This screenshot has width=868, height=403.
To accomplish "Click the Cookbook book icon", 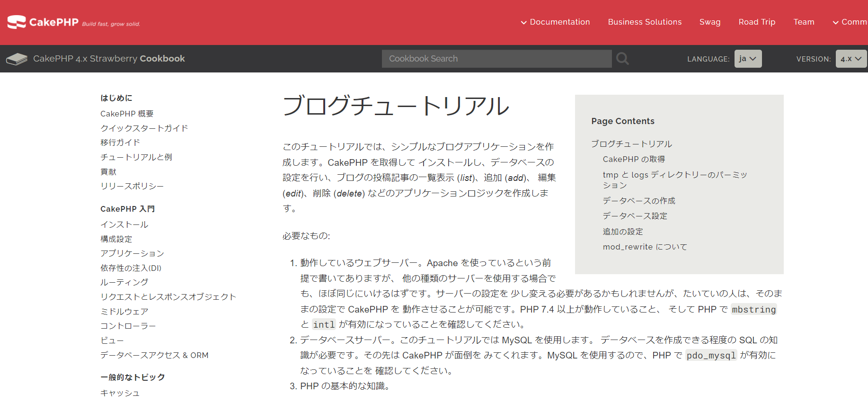I will (17, 59).
